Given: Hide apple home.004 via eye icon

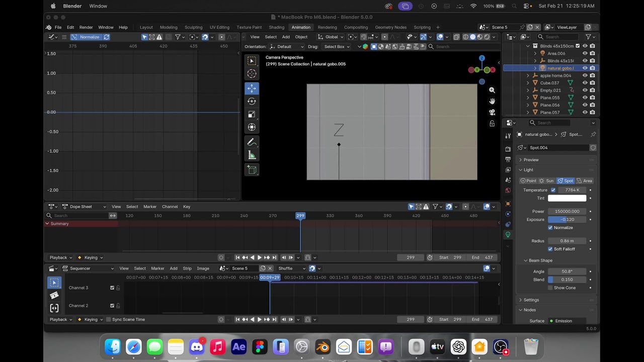Looking at the screenshot, I should click(585, 75).
